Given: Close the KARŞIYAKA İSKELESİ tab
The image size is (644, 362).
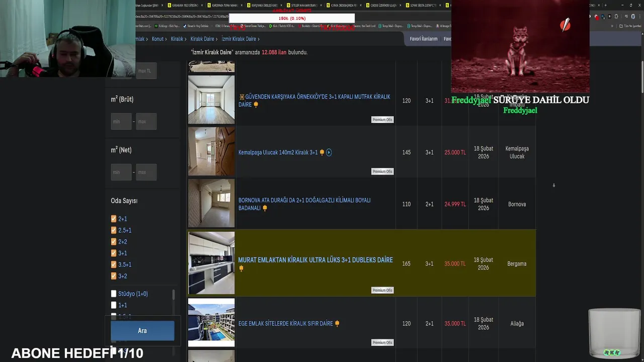Looking at the screenshot, I should pos(281,5).
